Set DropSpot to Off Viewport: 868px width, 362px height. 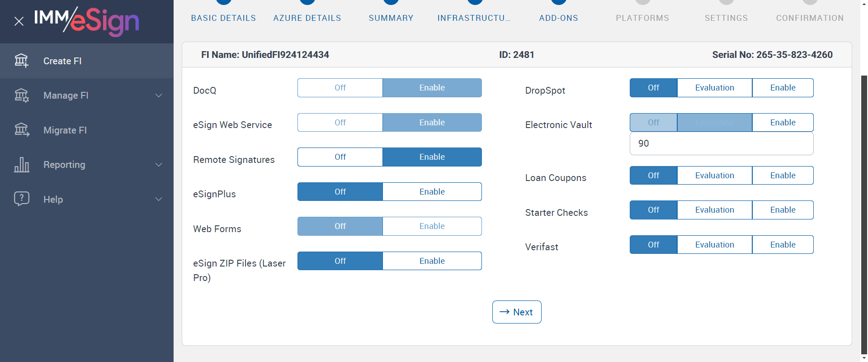pyautogui.click(x=653, y=88)
